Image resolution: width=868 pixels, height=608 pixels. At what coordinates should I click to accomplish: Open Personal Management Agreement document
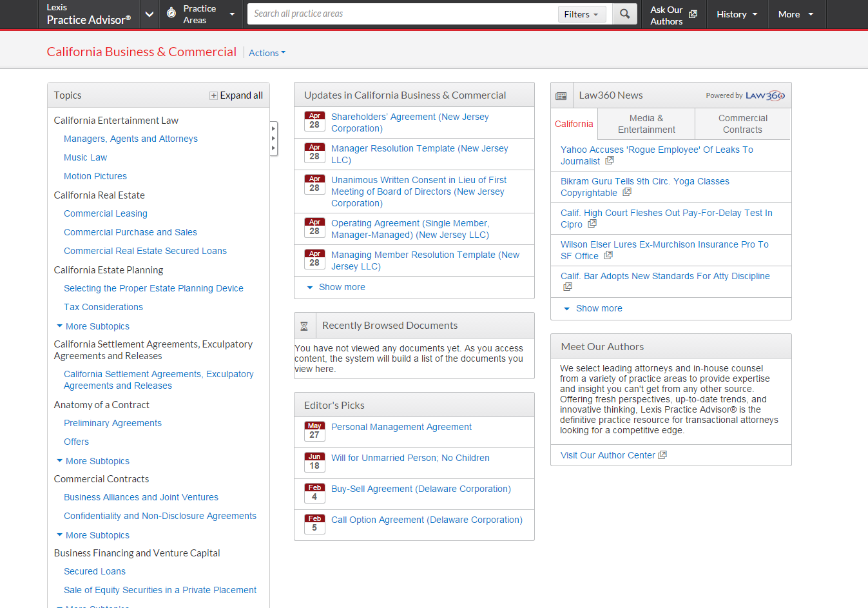pos(401,427)
